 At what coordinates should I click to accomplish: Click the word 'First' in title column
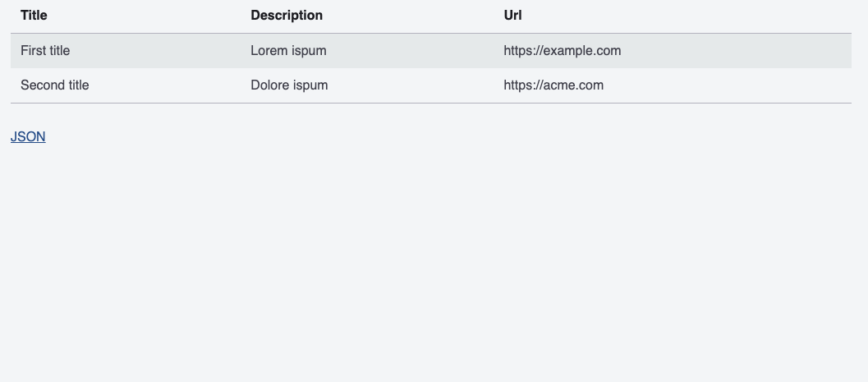click(x=33, y=51)
